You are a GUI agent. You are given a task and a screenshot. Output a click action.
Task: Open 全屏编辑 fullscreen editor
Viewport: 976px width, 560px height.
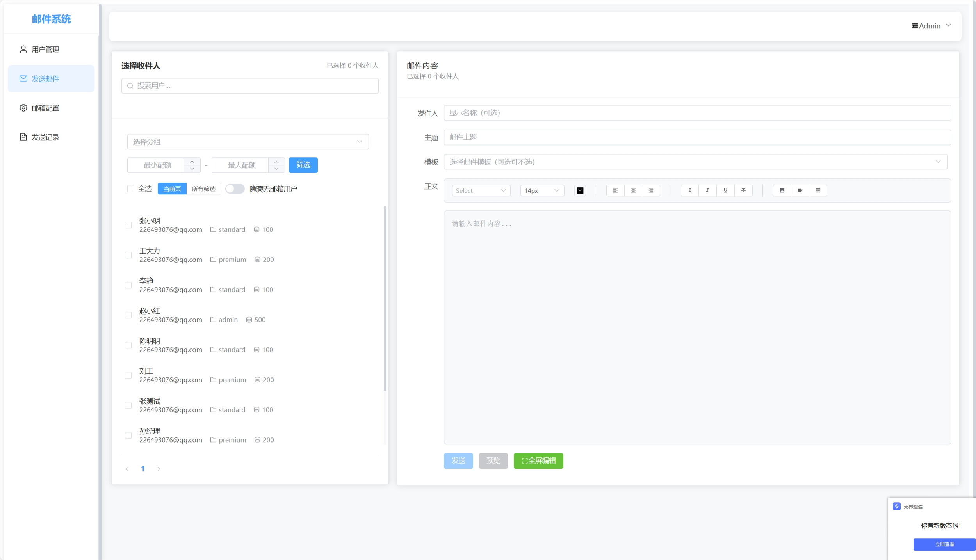click(538, 461)
